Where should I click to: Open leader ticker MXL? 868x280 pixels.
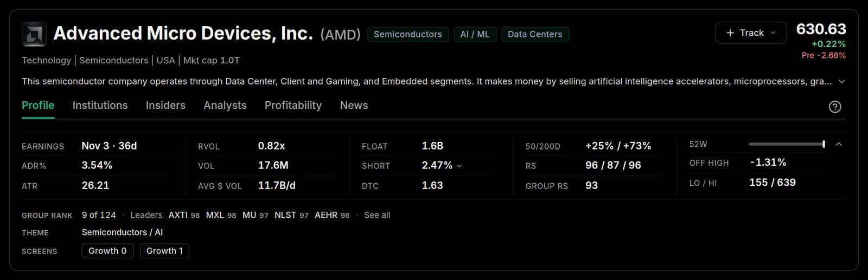(215, 215)
